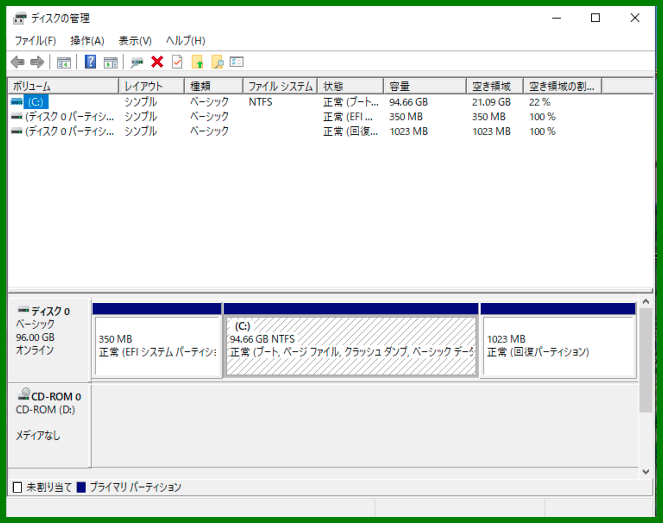Select the (C:) volume row
The height and width of the screenshot is (523, 663).
click(x=36, y=102)
